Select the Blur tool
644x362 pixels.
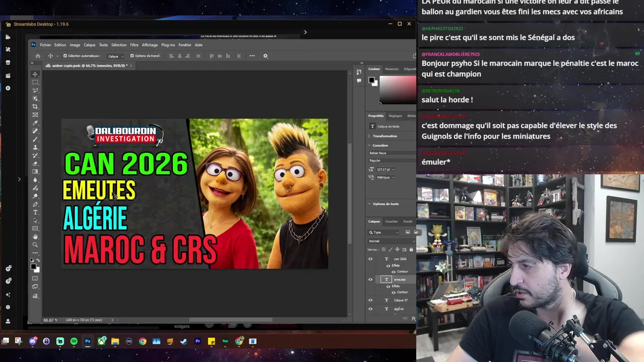[x=35, y=179]
